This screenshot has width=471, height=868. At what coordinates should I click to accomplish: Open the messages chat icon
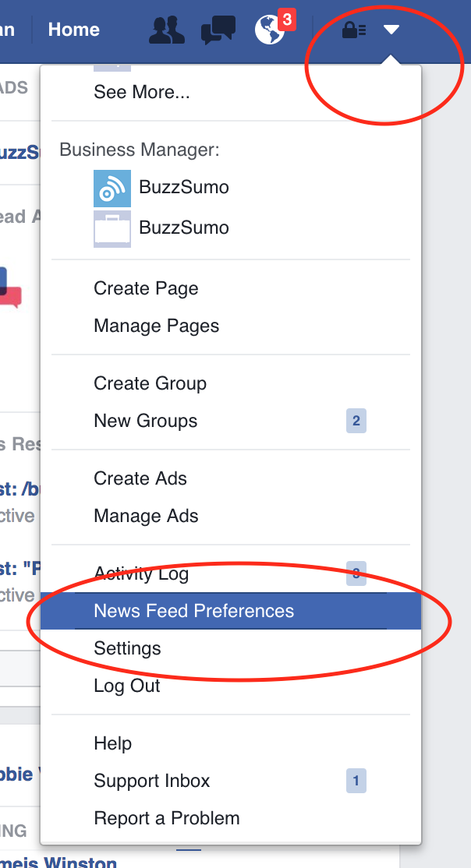(x=218, y=30)
